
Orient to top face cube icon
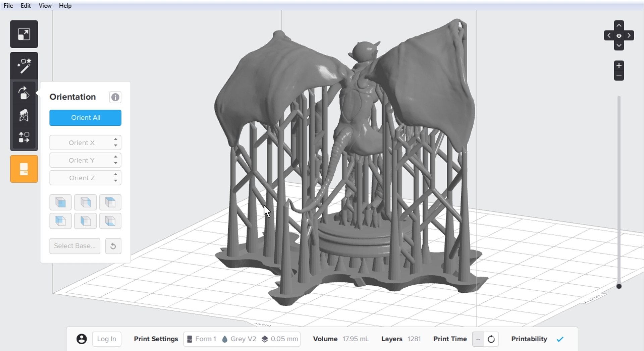(x=110, y=202)
